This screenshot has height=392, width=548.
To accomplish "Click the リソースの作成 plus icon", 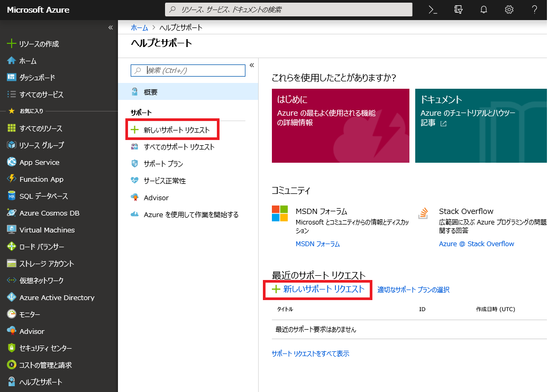I will [12, 44].
